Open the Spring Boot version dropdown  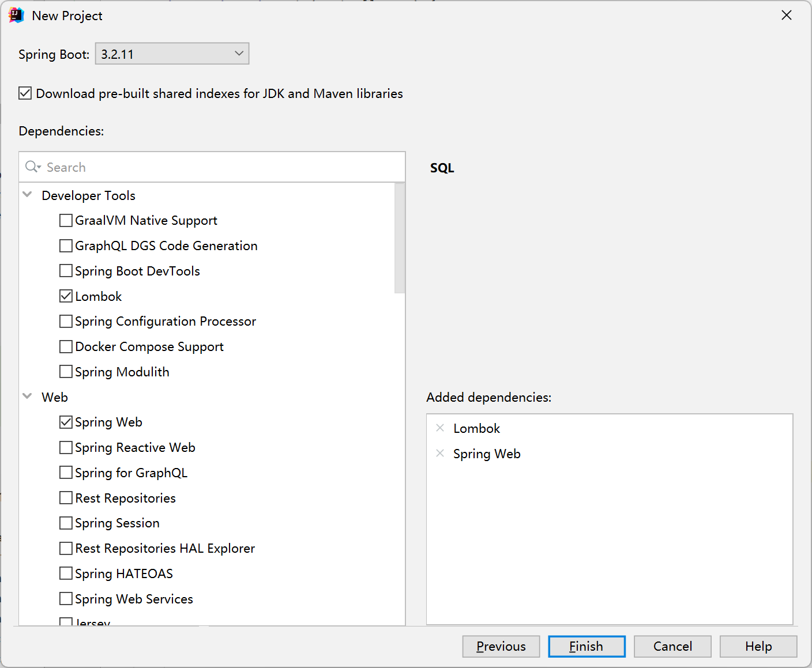pos(172,54)
